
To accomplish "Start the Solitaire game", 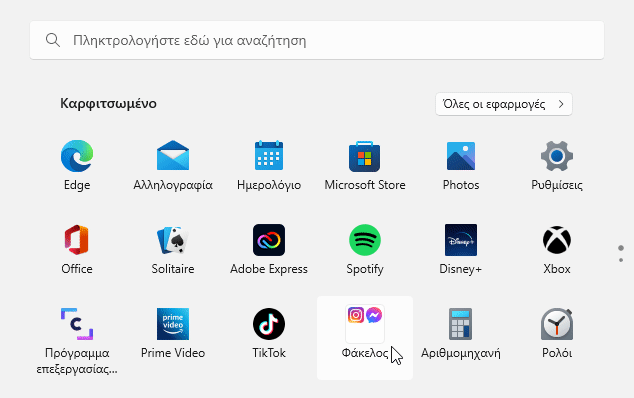I will 173,250.
